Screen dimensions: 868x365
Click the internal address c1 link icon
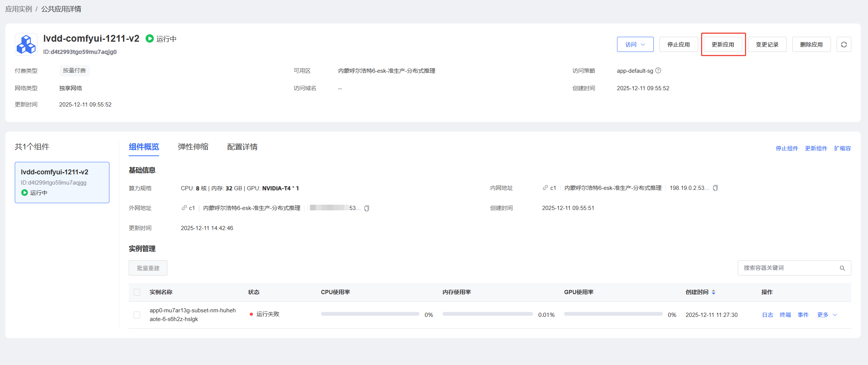545,188
